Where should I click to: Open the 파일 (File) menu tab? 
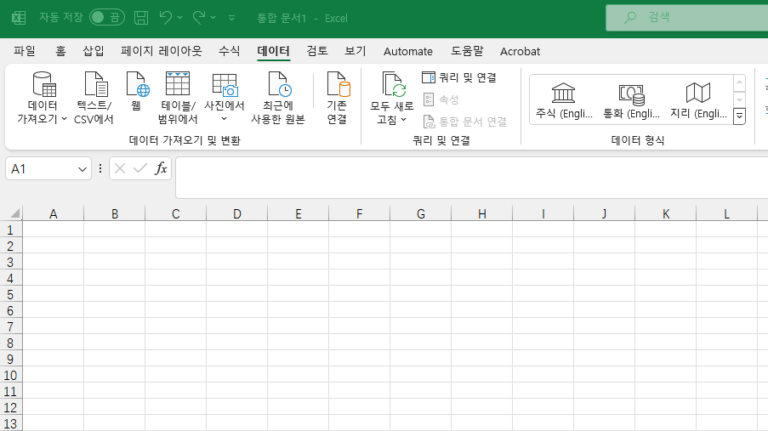point(24,51)
